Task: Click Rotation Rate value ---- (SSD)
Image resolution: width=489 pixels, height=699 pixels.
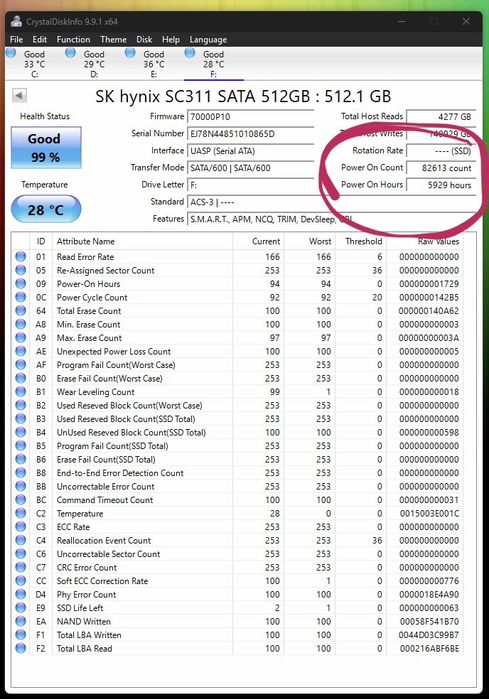Action: [x=441, y=151]
